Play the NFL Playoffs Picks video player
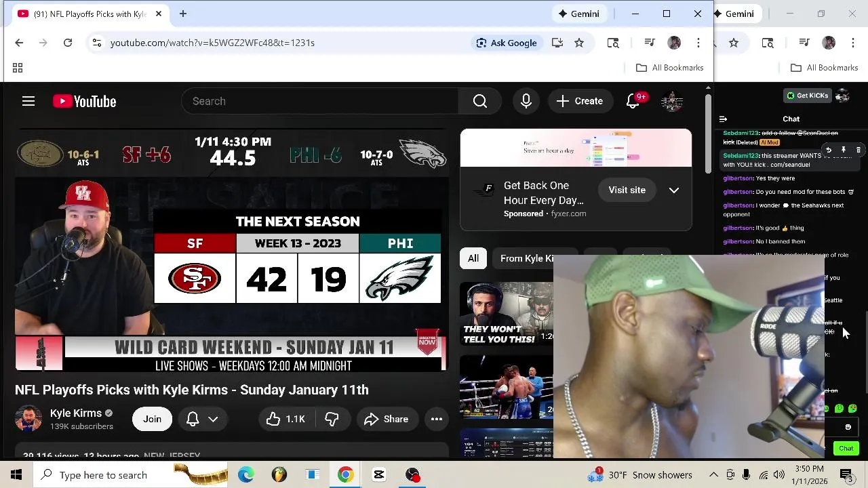 point(231,251)
